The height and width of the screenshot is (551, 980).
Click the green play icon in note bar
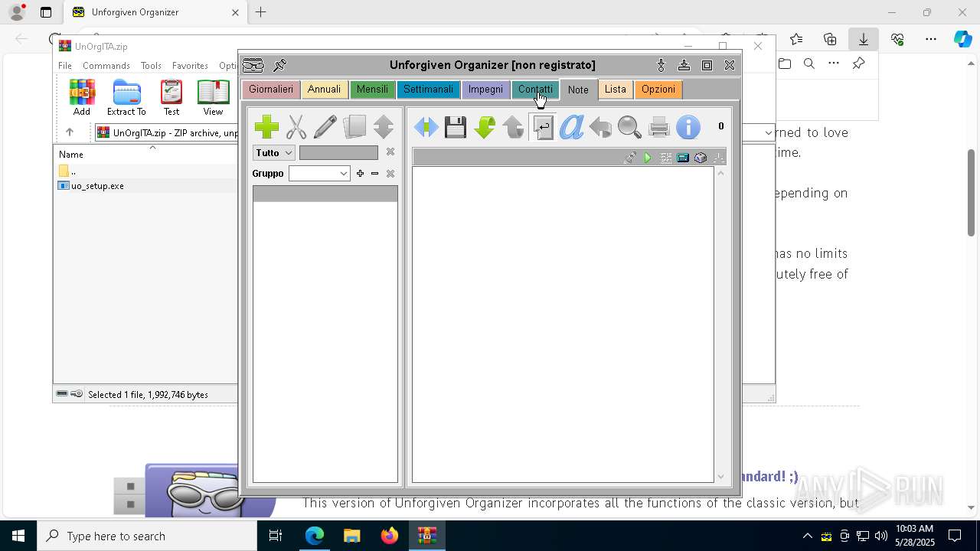(648, 158)
